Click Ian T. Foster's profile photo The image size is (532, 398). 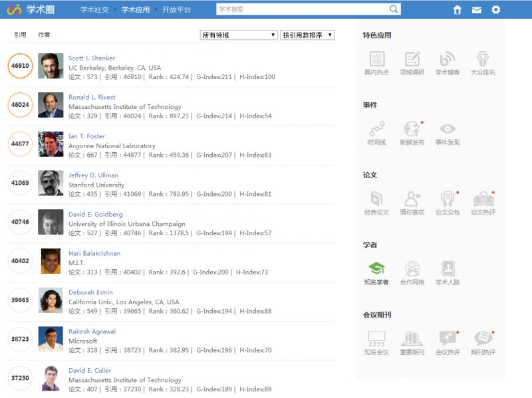point(51,144)
